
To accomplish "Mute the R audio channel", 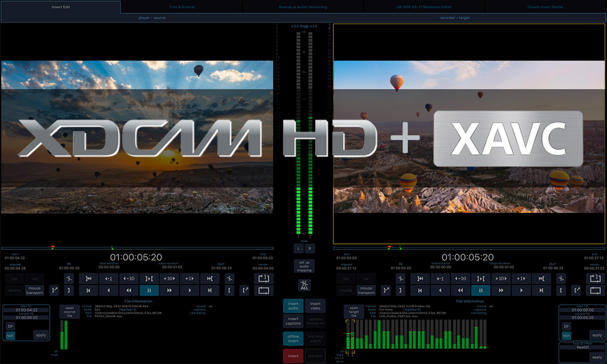I will pos(310,248).
